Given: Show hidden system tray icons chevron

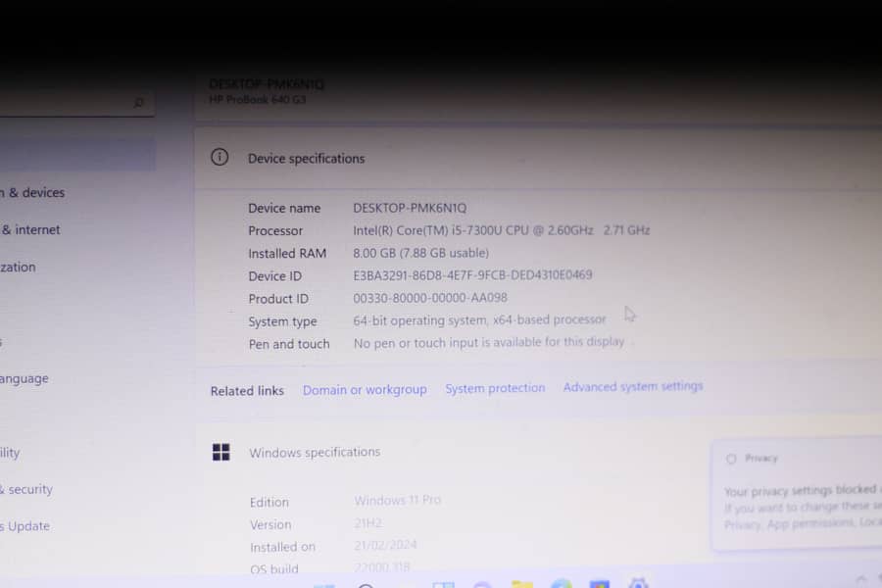Looking at the screenshot, I should pyautogui.click(x=861, y=580).
